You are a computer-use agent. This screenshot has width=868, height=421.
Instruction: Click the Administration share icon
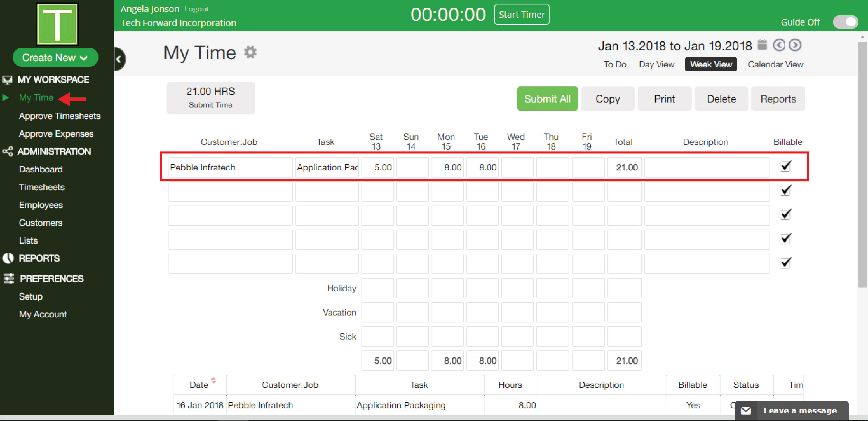[7, 151]
